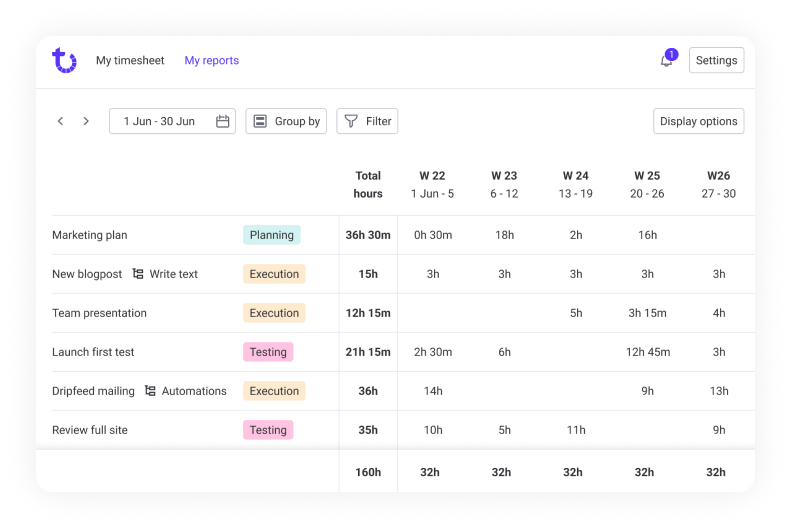Click the 36h total for Dripfeed mailing

(x=368, y=391)
